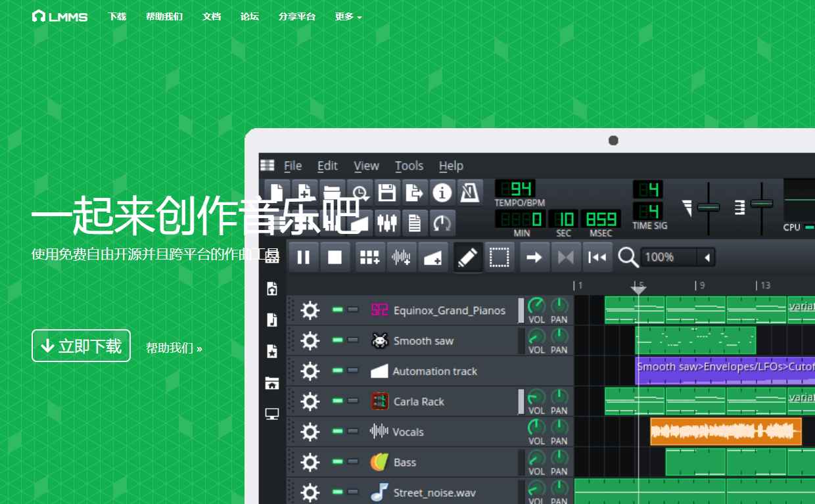The image size is (815, 504).
Task: Toggle green mute LED on Bass track
Action: [338, 461]
